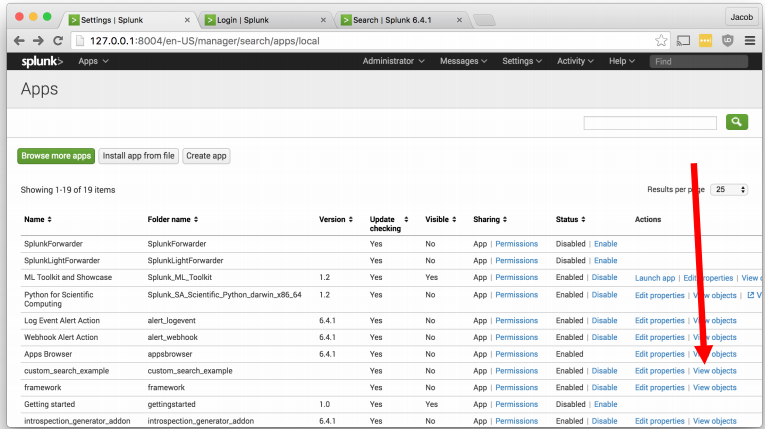Open external link icon in Python for Scientific Computing row

click(x=751, y=295)
